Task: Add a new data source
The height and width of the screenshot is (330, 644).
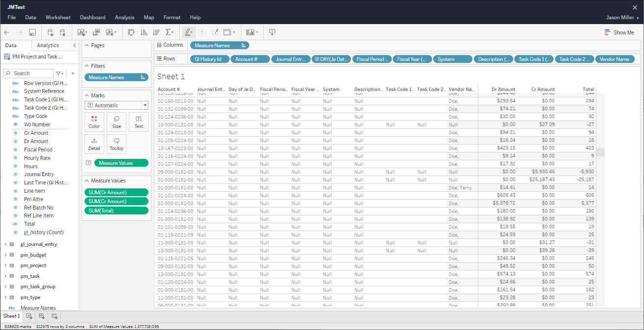Action: [50, 32]
